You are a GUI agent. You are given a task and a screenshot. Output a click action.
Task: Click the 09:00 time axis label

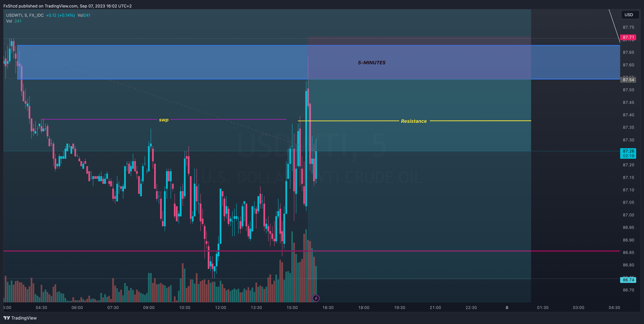point(149,307)
